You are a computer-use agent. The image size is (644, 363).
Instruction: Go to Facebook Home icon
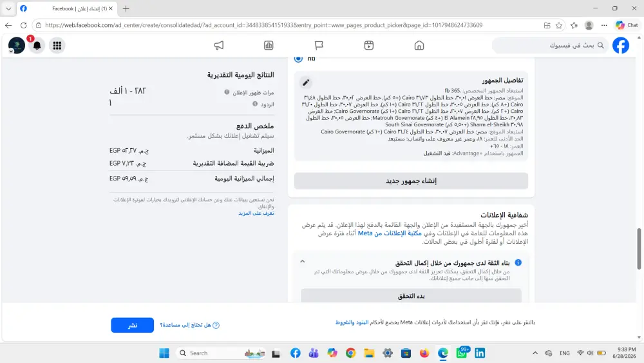pyautogui.click(x=419, y=46)
